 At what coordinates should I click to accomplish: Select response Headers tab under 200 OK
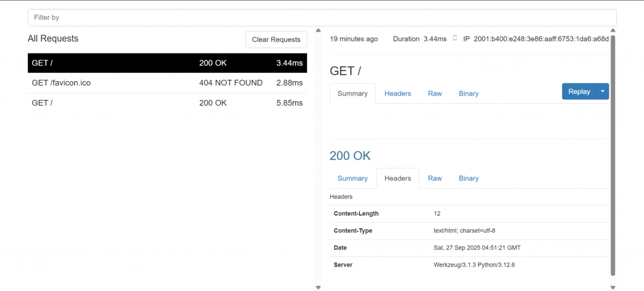tap(397, 178)
